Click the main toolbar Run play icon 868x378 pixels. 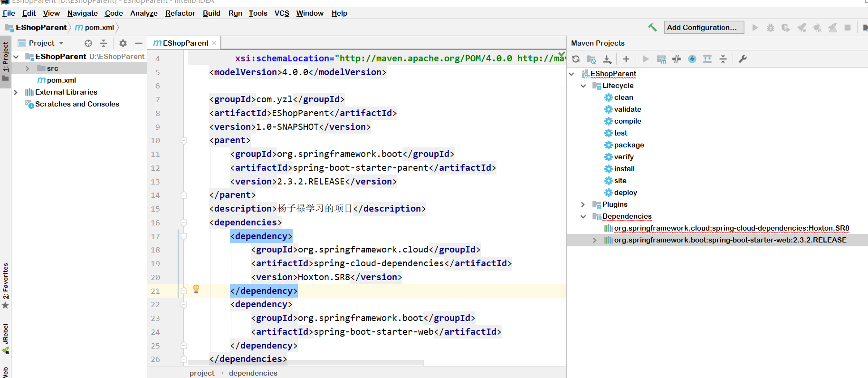coord(755,28)
